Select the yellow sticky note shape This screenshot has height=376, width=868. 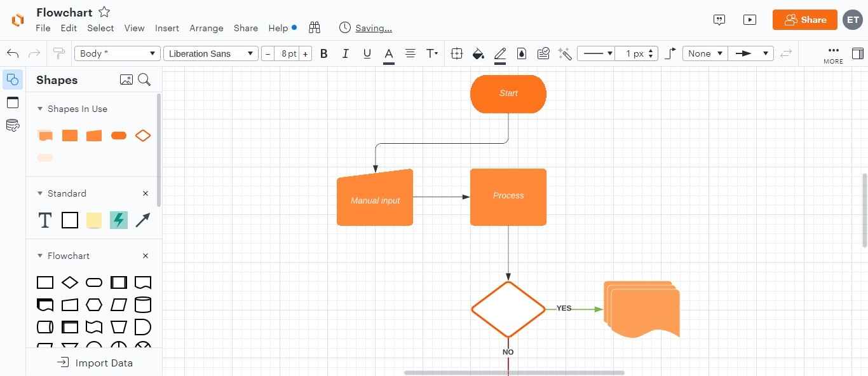point(94,220)
